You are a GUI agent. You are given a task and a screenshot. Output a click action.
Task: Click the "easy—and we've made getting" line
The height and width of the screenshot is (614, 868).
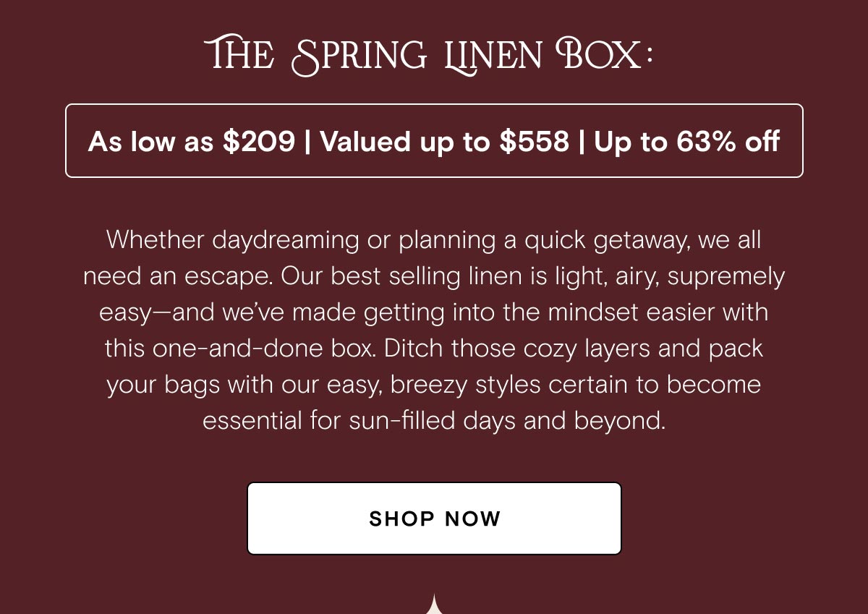[433, 313]
